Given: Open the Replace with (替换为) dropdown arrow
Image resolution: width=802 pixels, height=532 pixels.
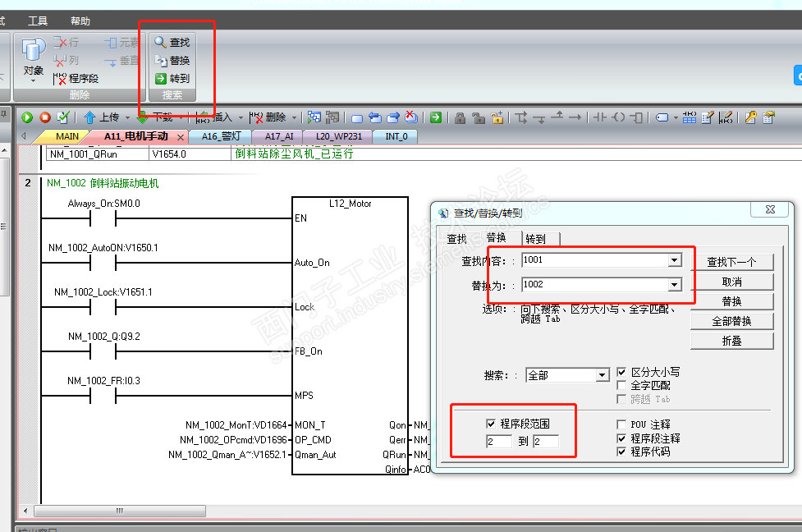Looking at the screenshot, I should pyautogui.click(x=675, y=285).
